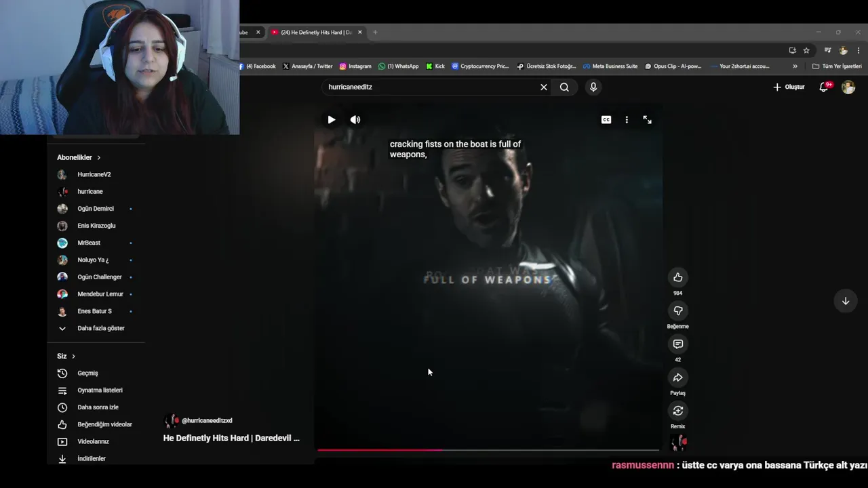This screenshot has width=868, height=488.
Task: Run search with magnifier icon
Action: point(564,87)
